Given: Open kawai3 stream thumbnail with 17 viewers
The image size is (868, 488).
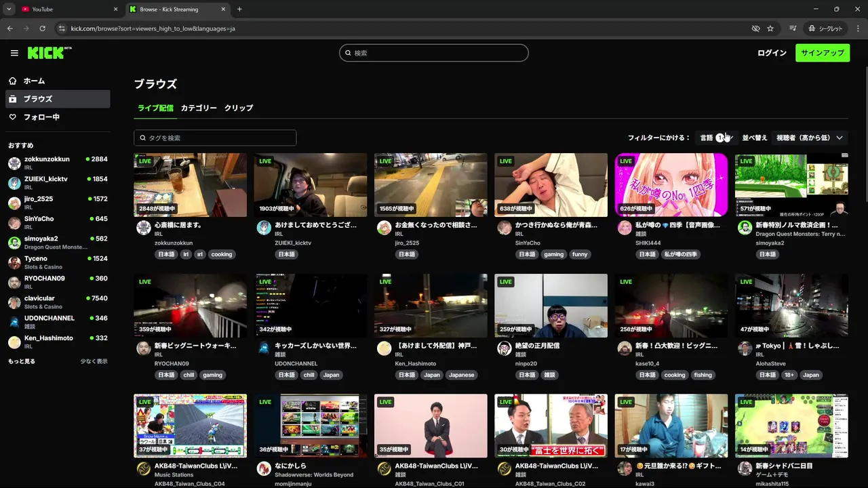Looking at the screenshot, I should (671, 426).
